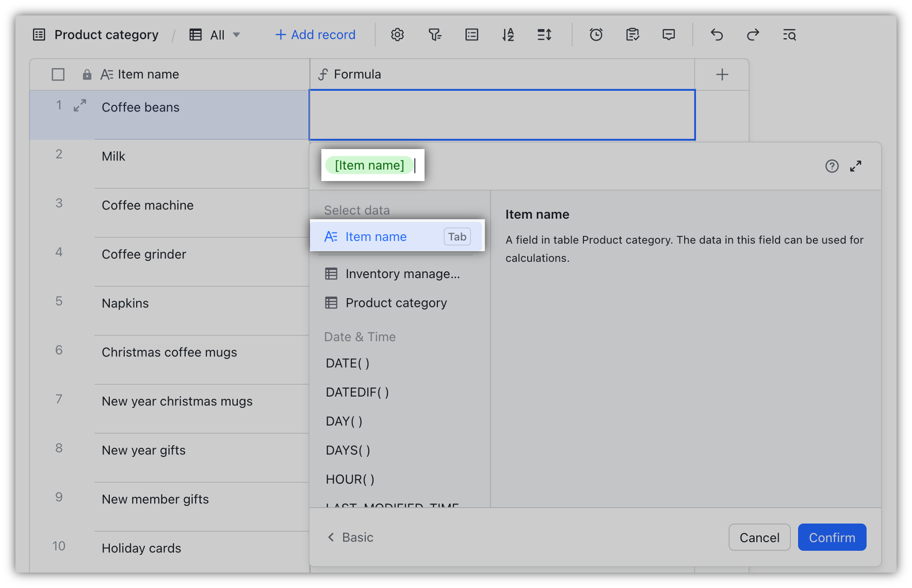Viewport: 912px width, 588px height.
Task: Click Add record to create a row
Action: 315,35
